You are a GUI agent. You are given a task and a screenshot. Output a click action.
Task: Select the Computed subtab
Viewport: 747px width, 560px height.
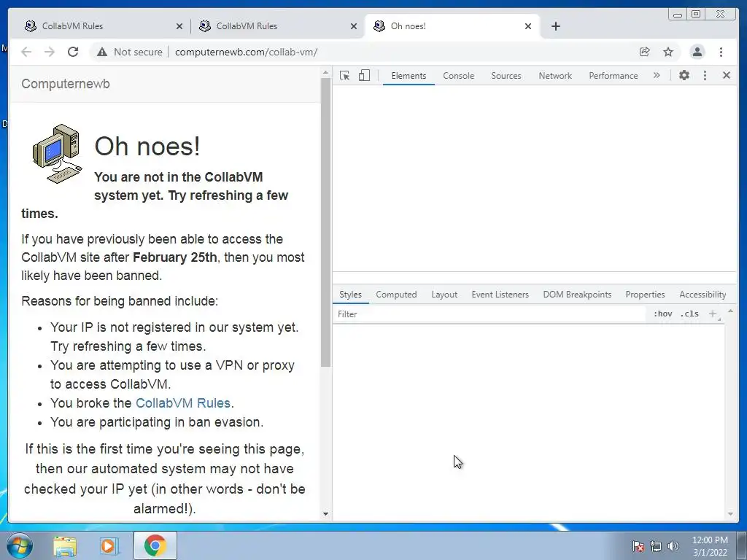[x=396, y=295]
